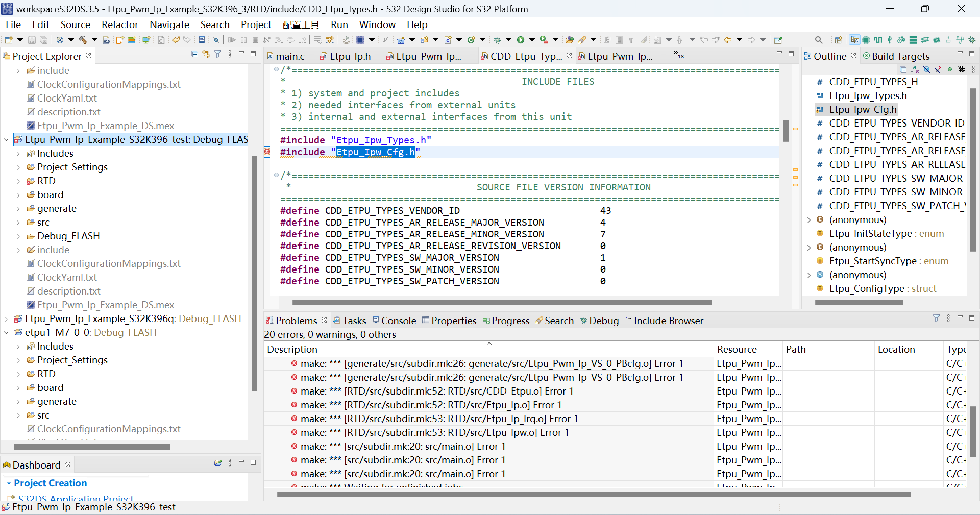Image resolution: width=980 pixels, height=515 pixels.
Task: Collapse the Etpu_Pwm_Ip_Example_S32K396_test project
Action: [6, 139]
